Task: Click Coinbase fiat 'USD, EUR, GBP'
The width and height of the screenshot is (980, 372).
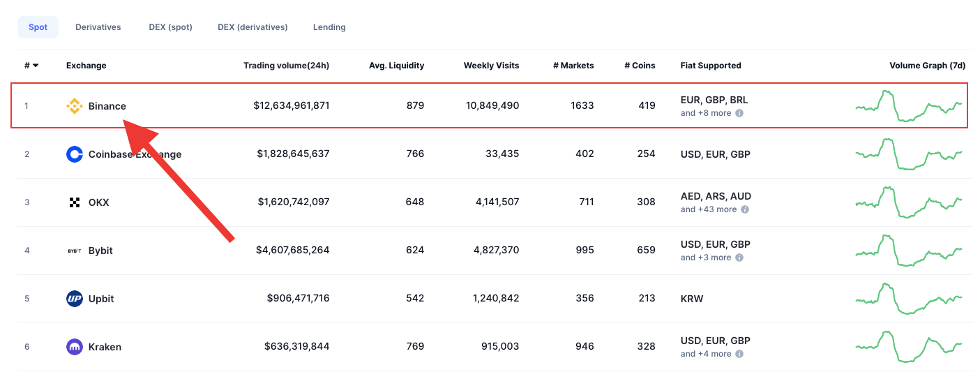Action: point(716,154)
